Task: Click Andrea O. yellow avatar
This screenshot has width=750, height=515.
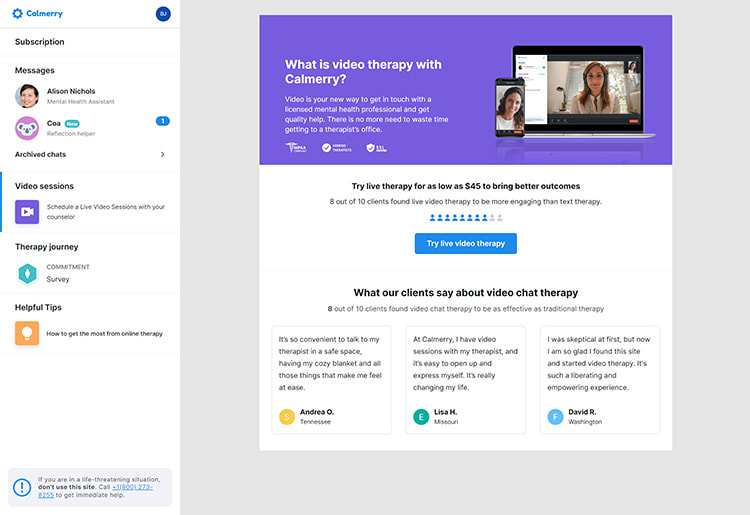Action: point(287,417)
